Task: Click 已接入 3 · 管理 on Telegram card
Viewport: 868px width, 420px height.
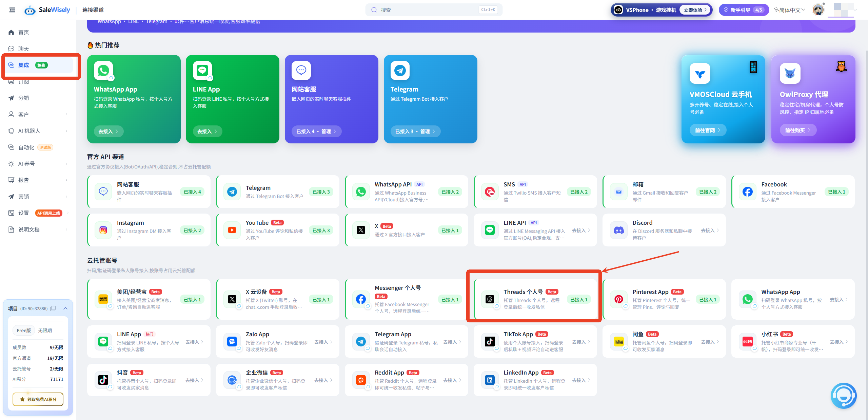Action: [415, 131]
